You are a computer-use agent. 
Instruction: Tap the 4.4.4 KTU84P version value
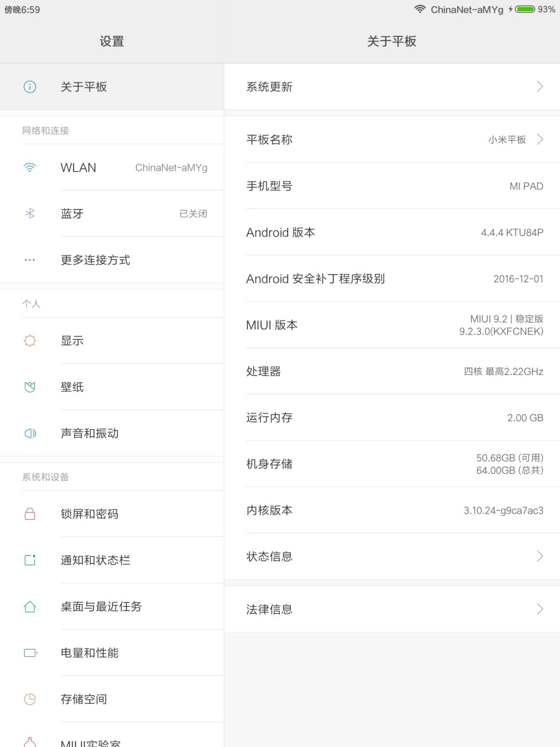(512, 232)
